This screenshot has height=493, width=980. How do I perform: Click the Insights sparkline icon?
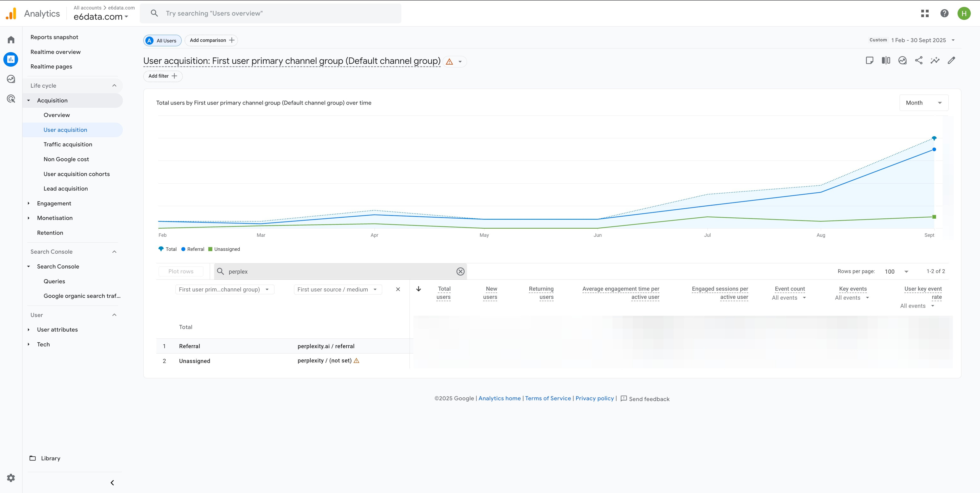click(935, 61)
